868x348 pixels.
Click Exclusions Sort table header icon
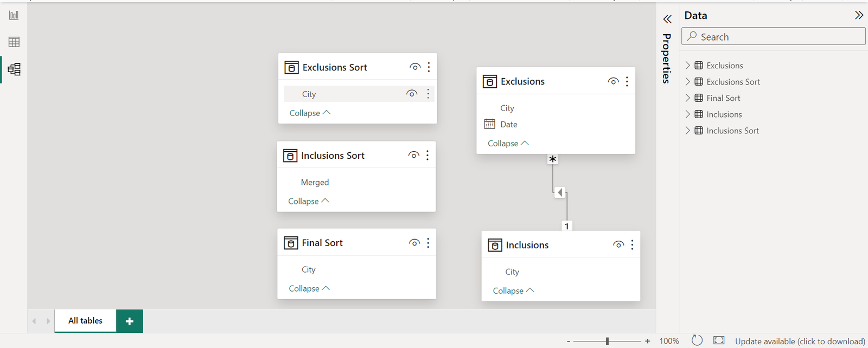(291, 67)
